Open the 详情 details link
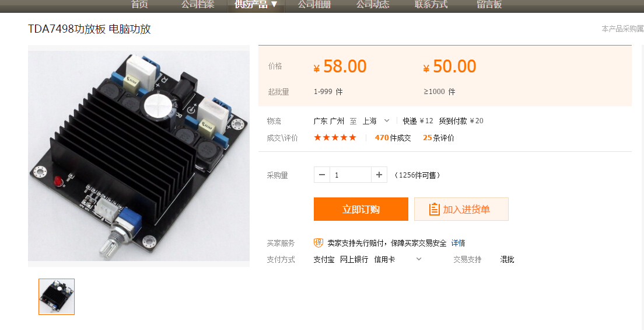The height and width of the screenshot is (330, 644). pyautogui.click(x=458, y=243)
